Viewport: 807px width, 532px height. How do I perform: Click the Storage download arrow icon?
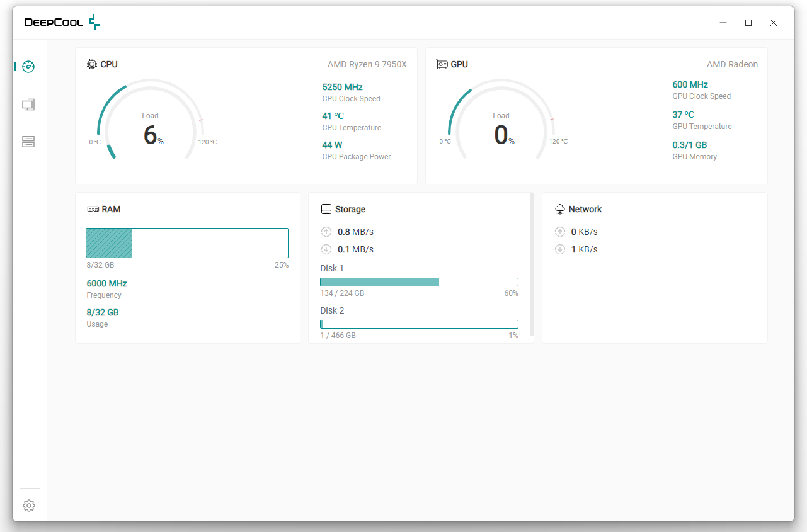(326, 249)
